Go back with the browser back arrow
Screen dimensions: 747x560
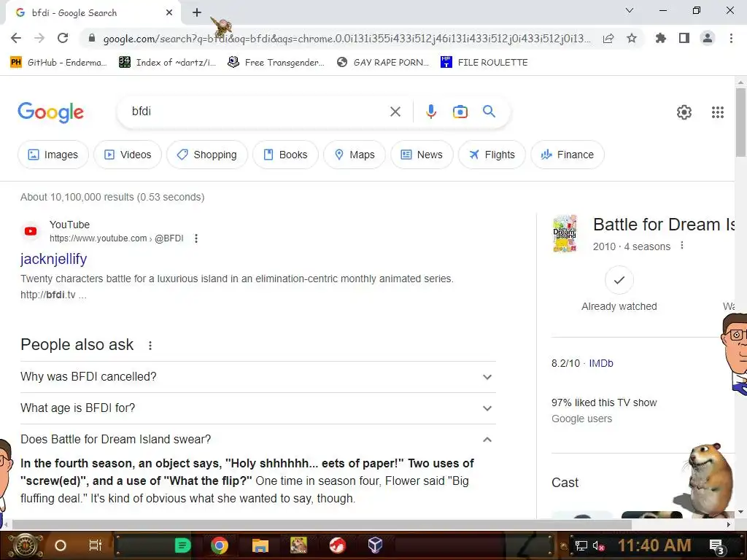[x=16, y=38]
